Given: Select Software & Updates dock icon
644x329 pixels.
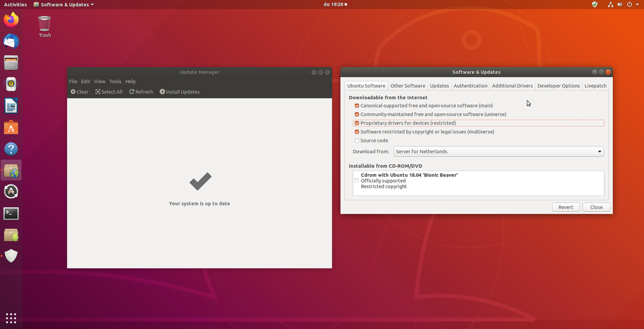Looking at the screenshot, I should pyautogui.click(x=11, y=171).
